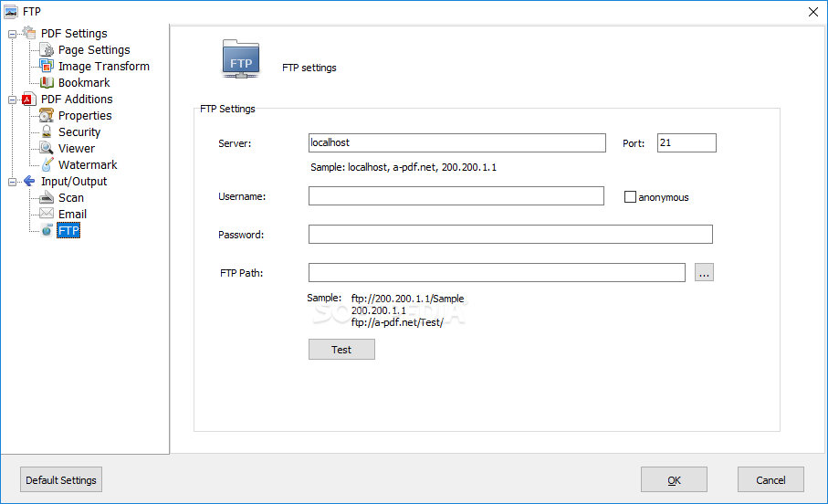Select the Input/Output label
Viewport: 828px width, 504px height.
pos(74,181)
